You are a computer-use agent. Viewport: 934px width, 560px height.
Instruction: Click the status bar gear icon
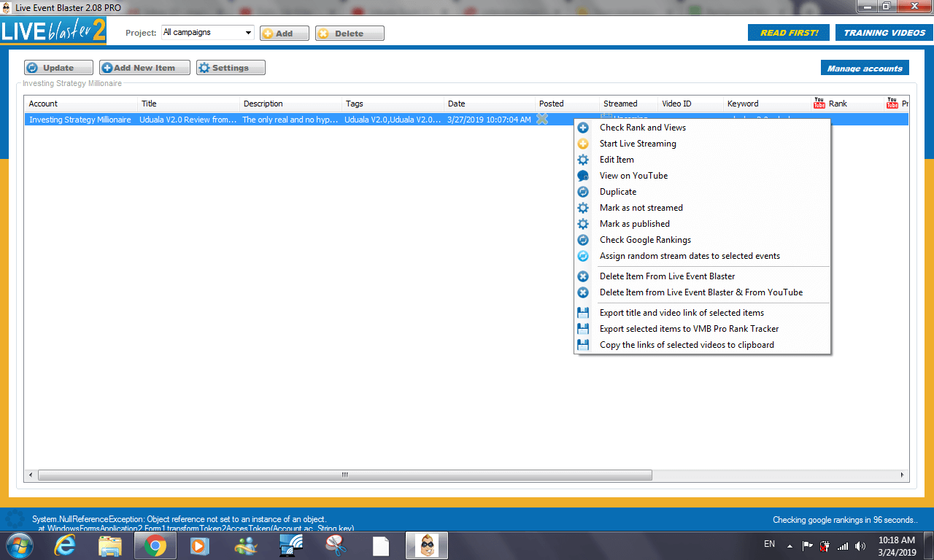click(x=15, y=520)
